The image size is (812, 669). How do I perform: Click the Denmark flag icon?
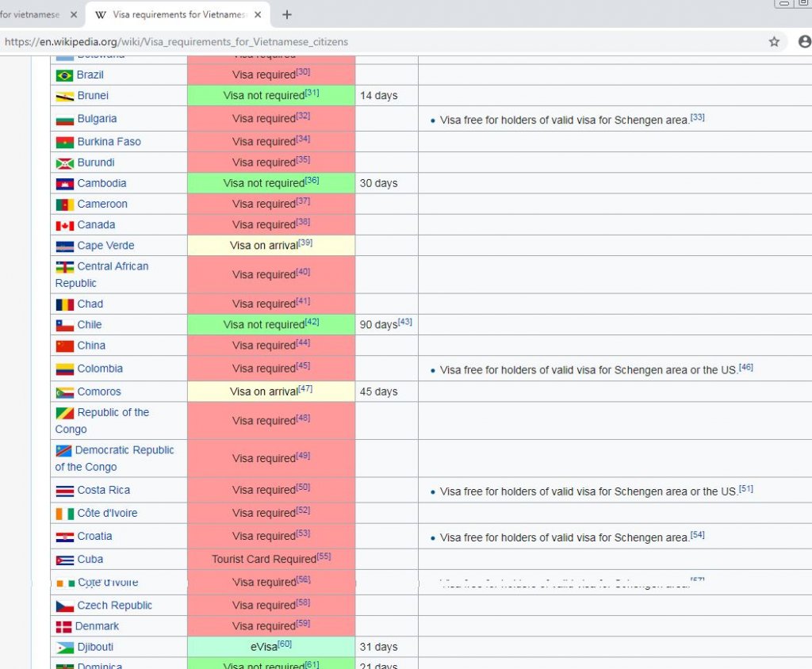point(63,627)
